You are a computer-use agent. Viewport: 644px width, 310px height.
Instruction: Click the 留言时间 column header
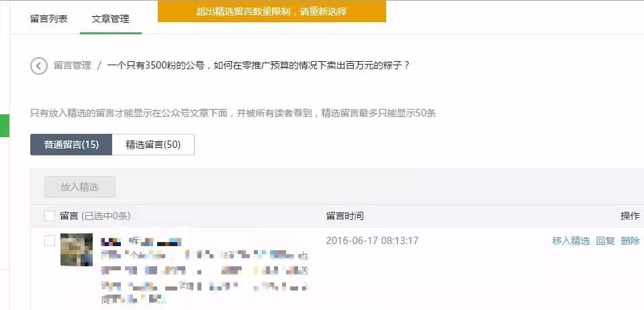(345, 216)
